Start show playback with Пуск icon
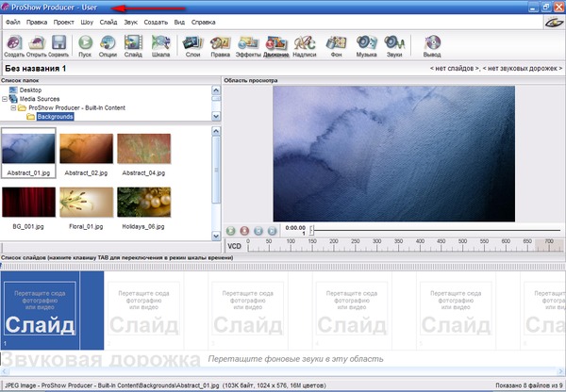The width and height of the screenshot is (566, 392). 85,46
